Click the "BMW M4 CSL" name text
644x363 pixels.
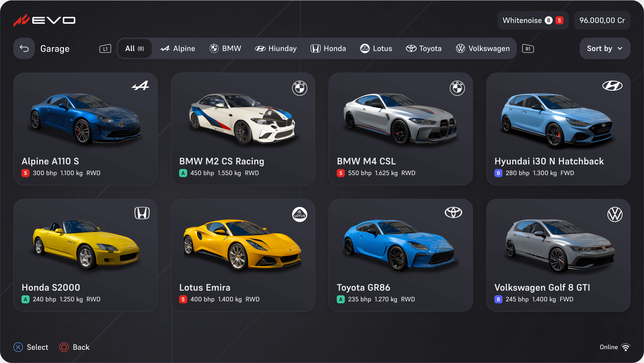(366, 161)
